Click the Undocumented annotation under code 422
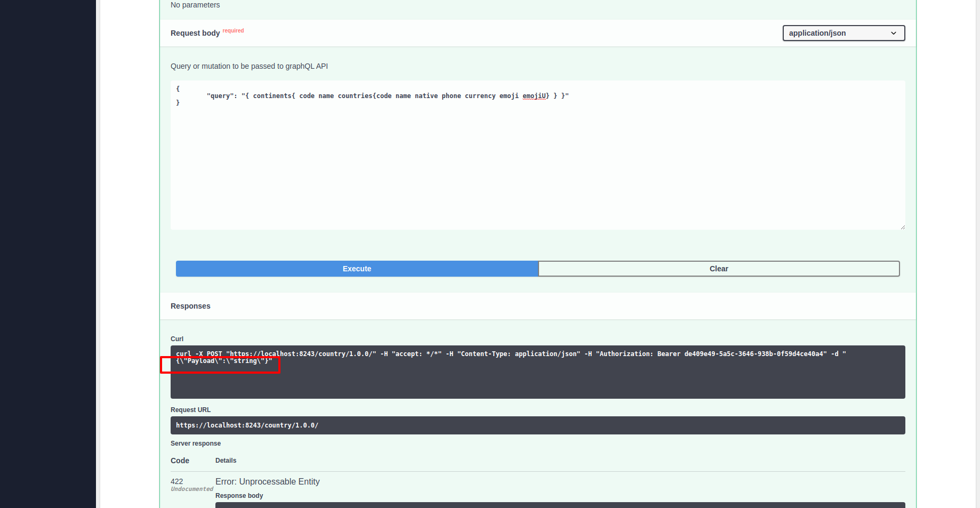This screenshot has width=980, height=508. tap(192, 489)
